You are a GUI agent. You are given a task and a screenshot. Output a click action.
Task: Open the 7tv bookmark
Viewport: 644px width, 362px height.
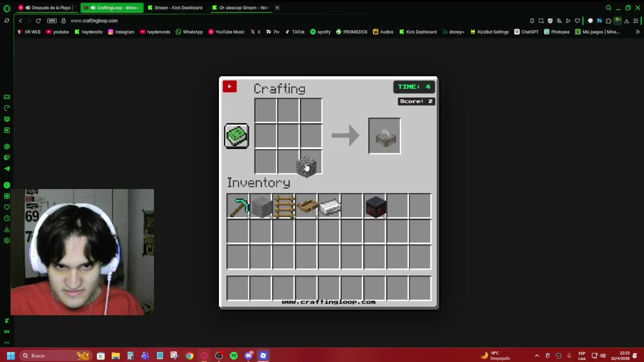[273, 32]
